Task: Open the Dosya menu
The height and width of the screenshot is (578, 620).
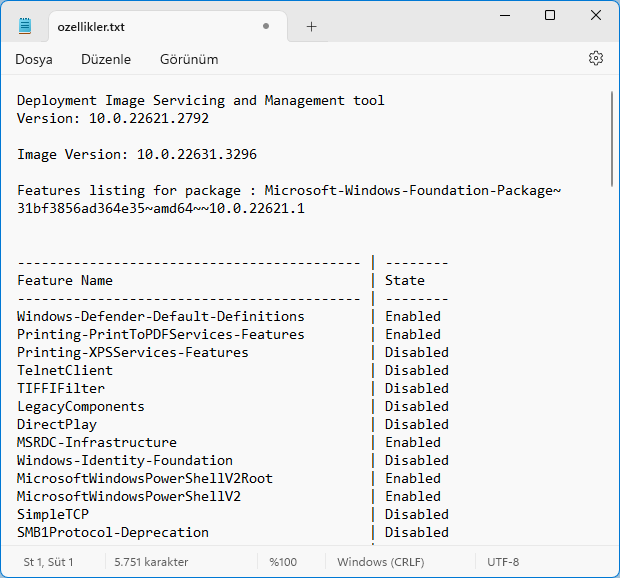Action: coord(34,59)
